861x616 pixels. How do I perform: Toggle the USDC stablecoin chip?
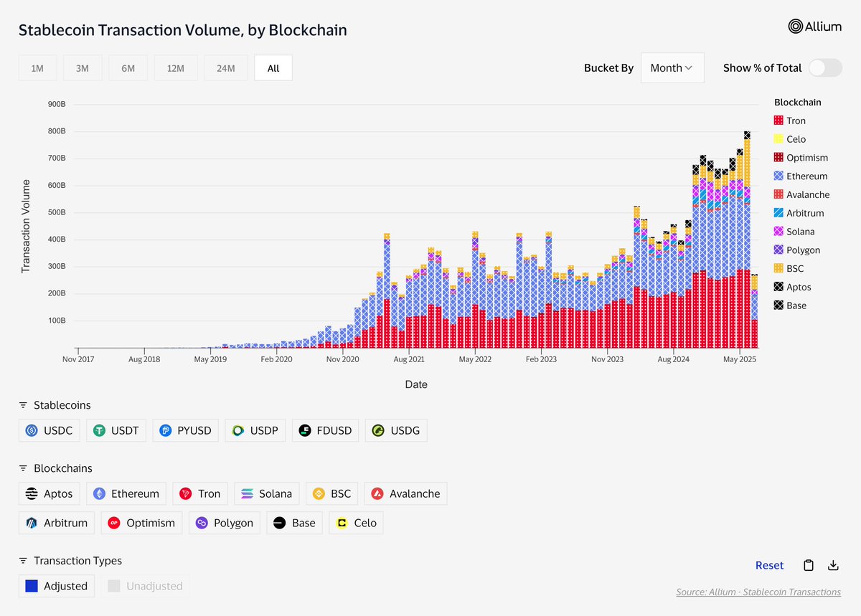(50, 430)
